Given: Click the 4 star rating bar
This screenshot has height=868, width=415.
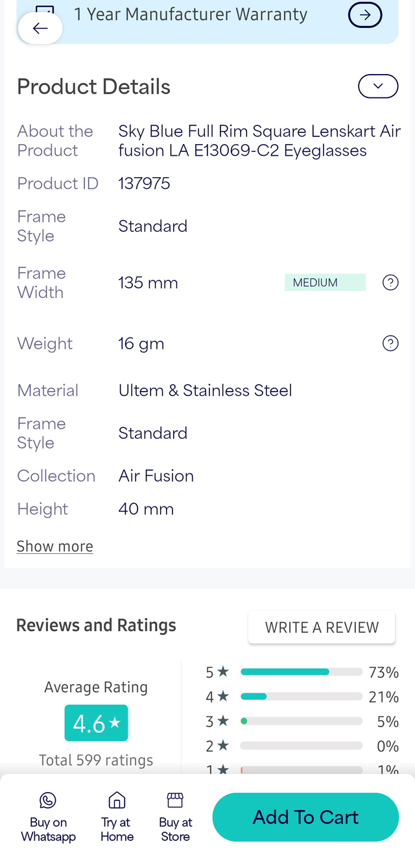Looking at the screenshot, I should coord(301,697).
